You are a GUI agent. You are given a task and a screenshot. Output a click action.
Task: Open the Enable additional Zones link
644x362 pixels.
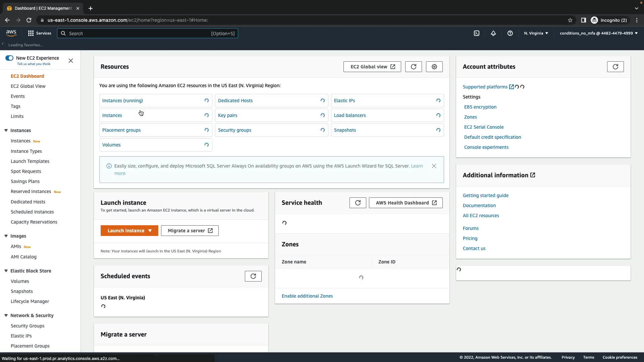(307, 296)
